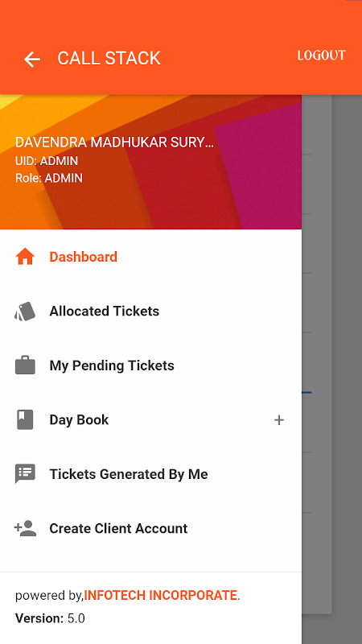Select the Day Book menu label
This screenshot has width=362, height=644.
click(79, 419)
